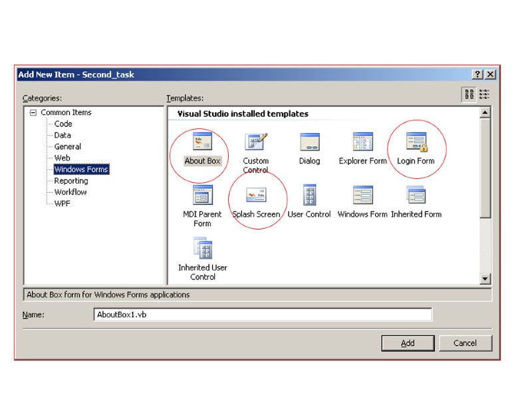Open the Reporting category

pyautogui.click(x=71, y=181)
